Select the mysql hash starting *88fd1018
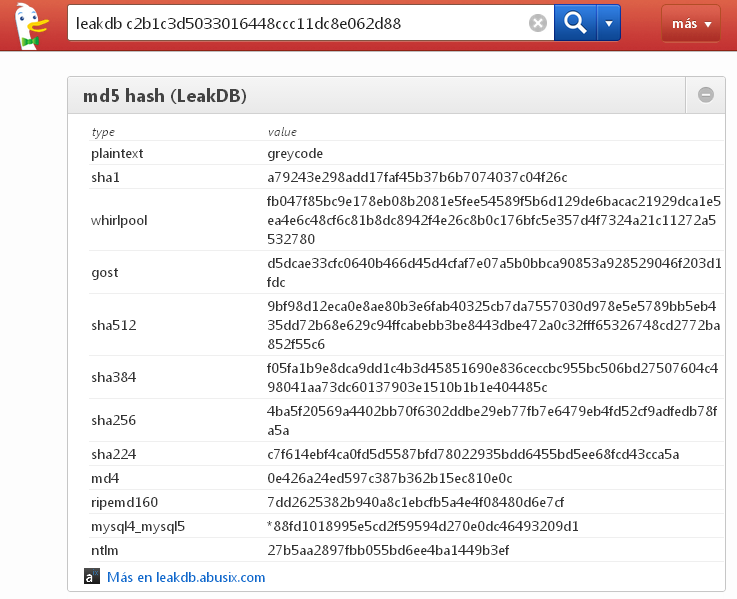The image size is (737, 599). pyautogui.click(x=423, y=526)
